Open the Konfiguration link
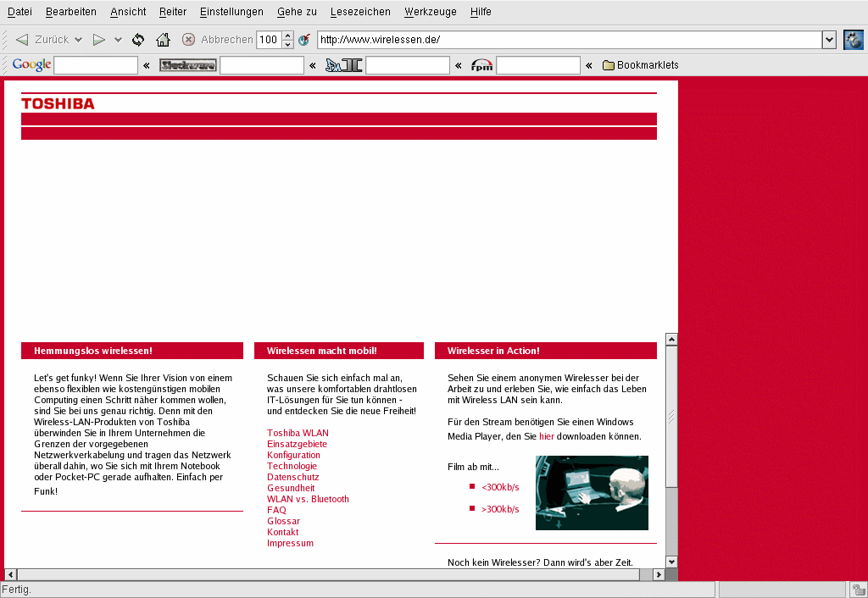Screen dimensions: 868x598 coord(293,456)
